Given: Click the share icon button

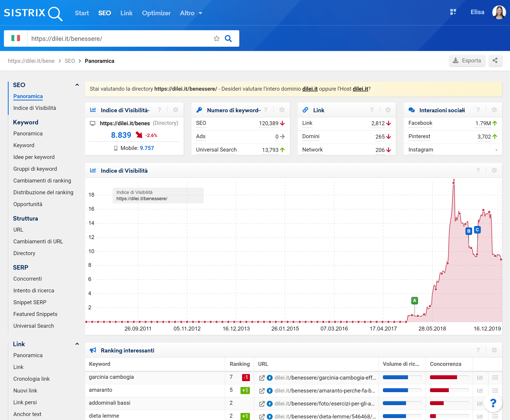Looking at the screenshot, I should point(495,60).
